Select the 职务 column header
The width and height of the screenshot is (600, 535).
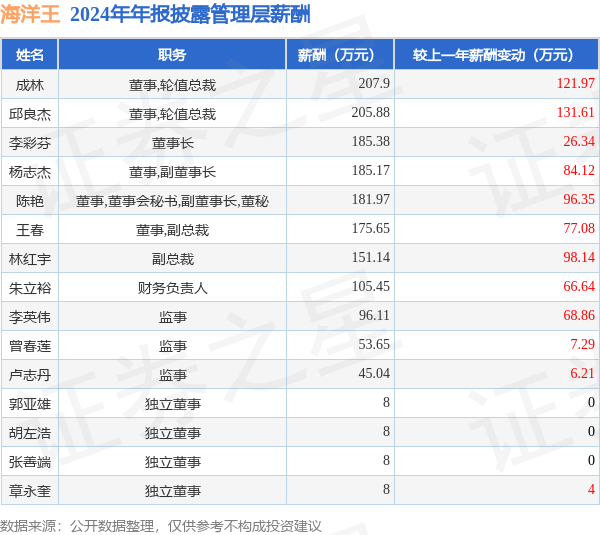(172, 55)
